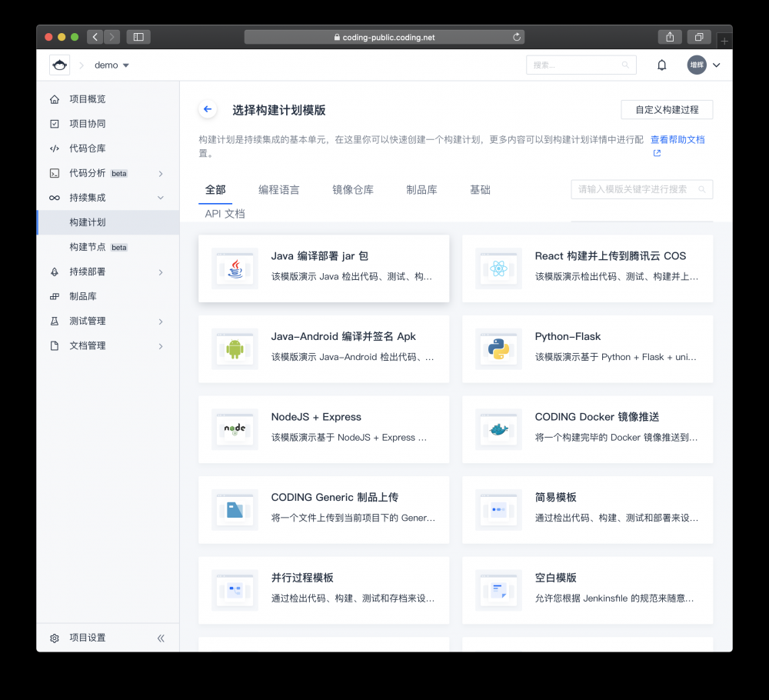Open the API 文档 tab
769x700 pixels.
click(x=225, y=214)
